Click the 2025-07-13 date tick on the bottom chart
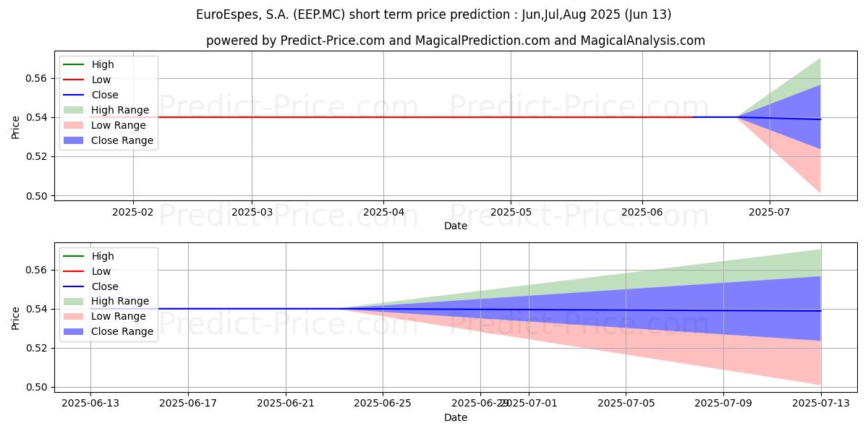 (x=820, y=403)
